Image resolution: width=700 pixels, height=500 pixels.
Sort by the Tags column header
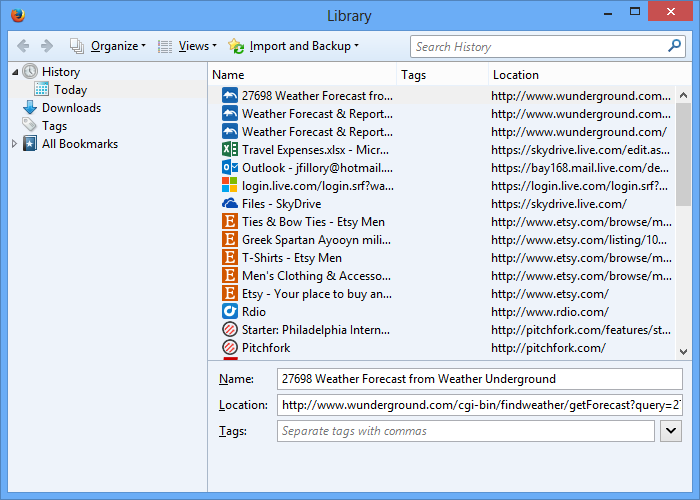442,75
